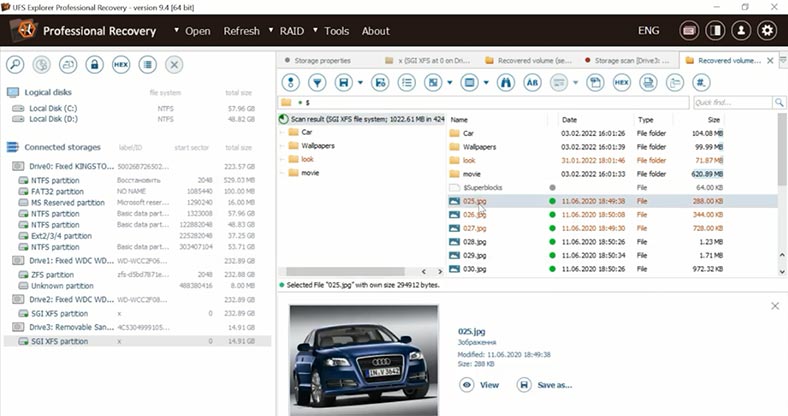Select the $Superblocks file row
The image size is (788, 416).
(x=612, y=187)
